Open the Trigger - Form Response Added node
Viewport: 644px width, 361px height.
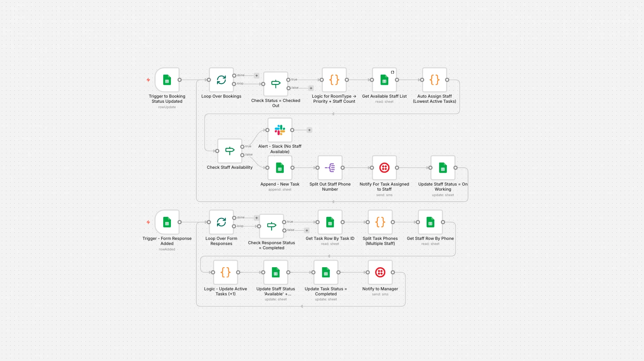tap(167, 222)
